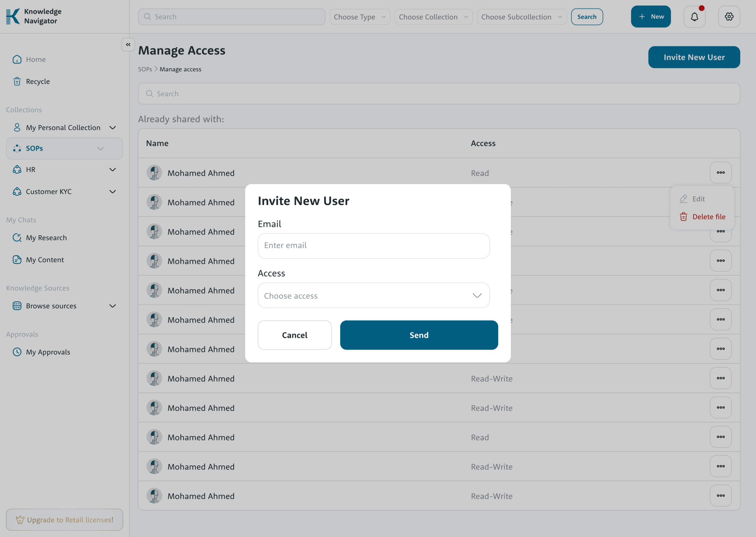Open My Approvals in sidebar
Image resolution: width=756 pixels, height=537 pixels.
tap(48, 352)
